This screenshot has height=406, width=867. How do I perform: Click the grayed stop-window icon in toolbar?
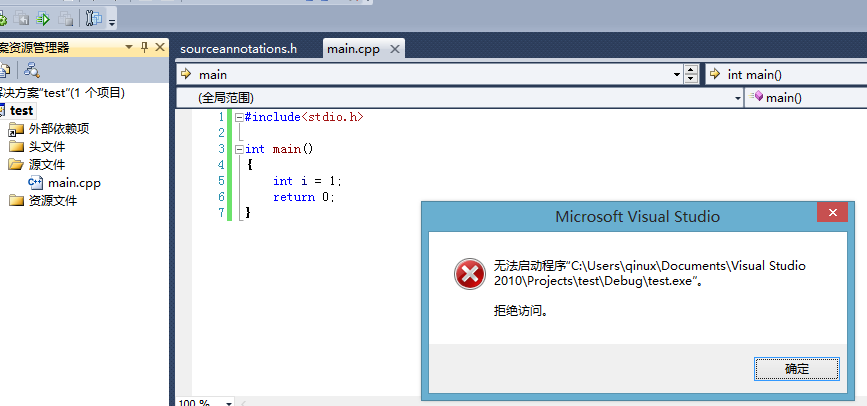tap(66, 19)
